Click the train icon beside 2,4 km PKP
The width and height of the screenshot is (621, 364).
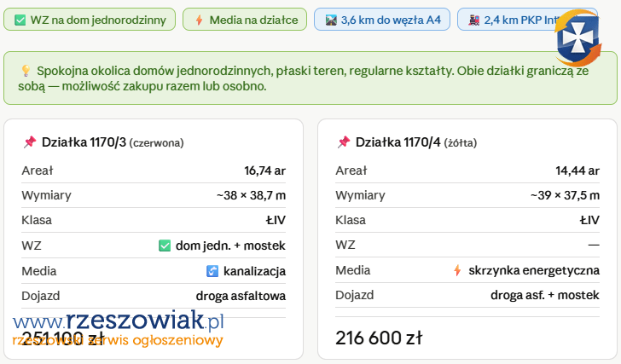(473, 20)
